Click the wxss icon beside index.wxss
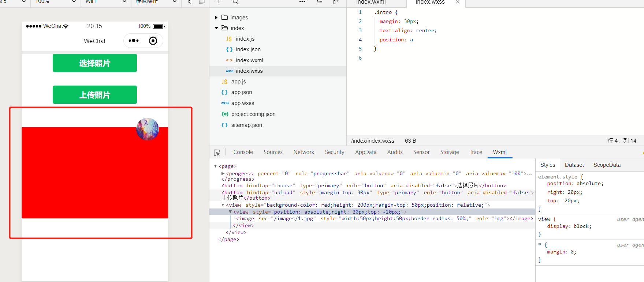644x282 pixels. [x=230, y=71]
